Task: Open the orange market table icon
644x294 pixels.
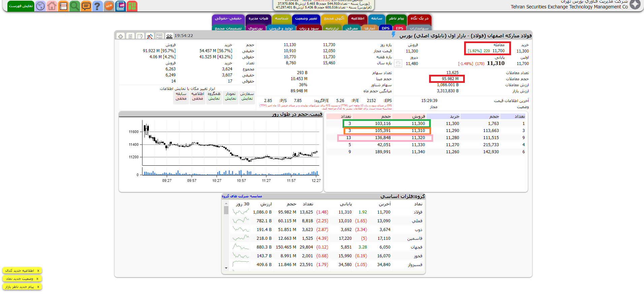Action: (63, 6)
